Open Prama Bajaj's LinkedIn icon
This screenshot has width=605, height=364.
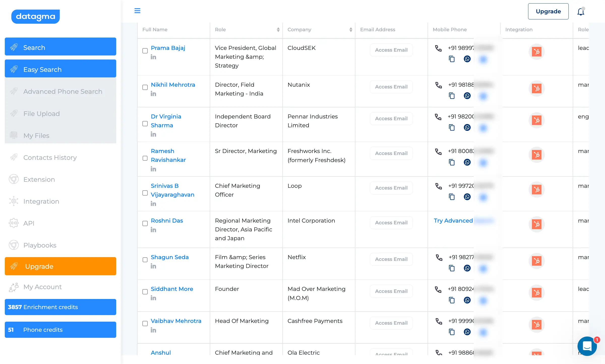(x=153, y=57)
